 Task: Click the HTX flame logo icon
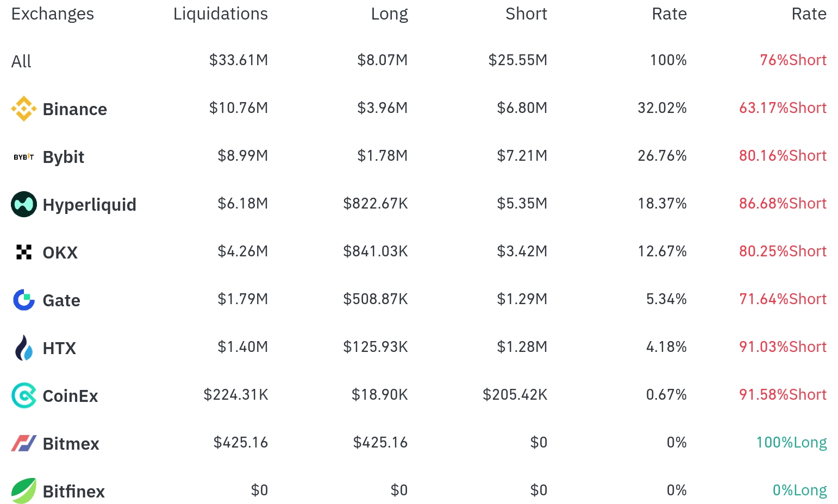pyautogui.click(x=24, y=348)
